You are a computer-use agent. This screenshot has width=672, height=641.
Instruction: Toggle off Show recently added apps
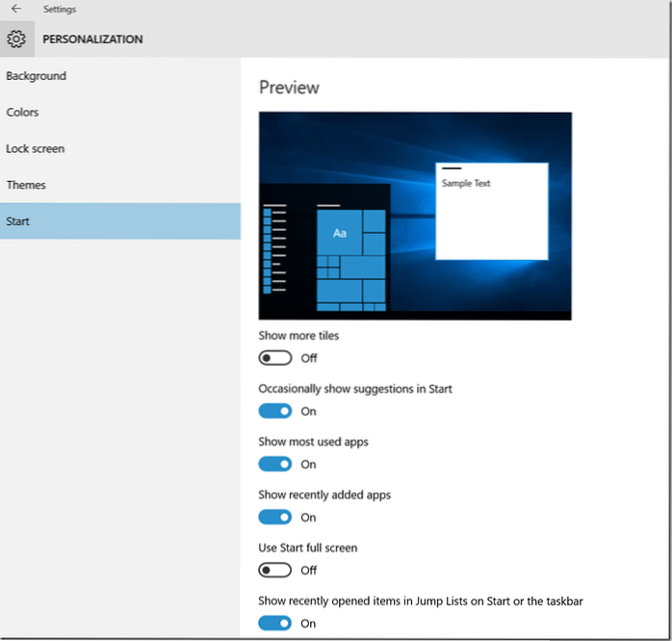pos(275,517)
